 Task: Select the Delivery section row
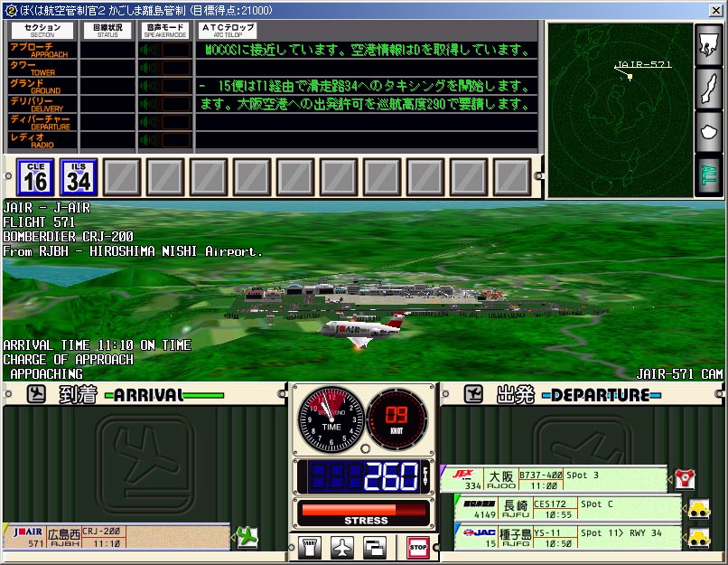click(x=42, y=105)
